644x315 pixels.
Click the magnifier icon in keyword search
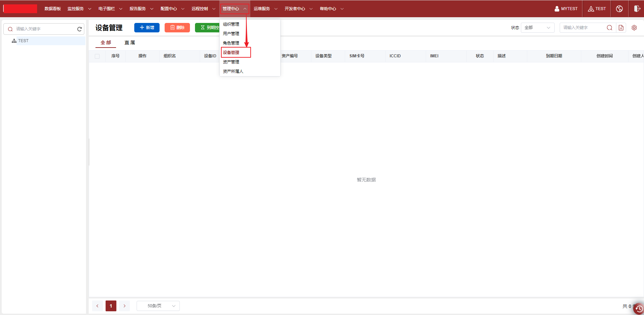pos(610,28)
